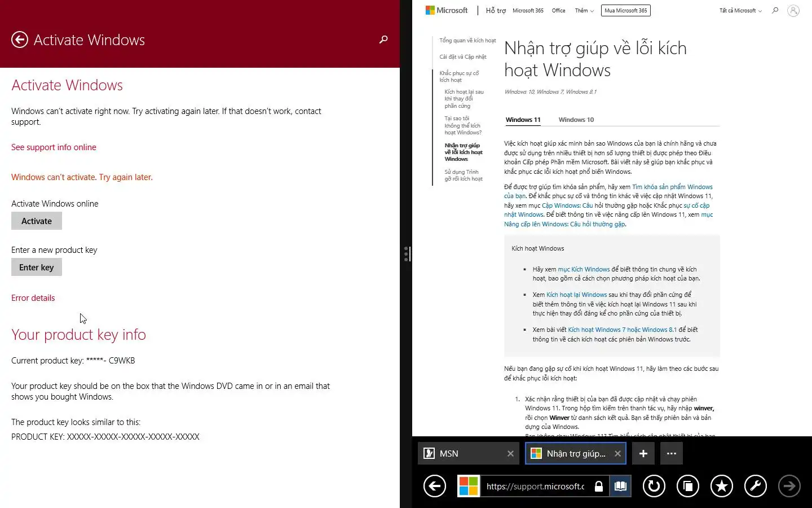Close the Nhận trợ giúp tab
Screen dimensions: 812x508
click(617, 453)
